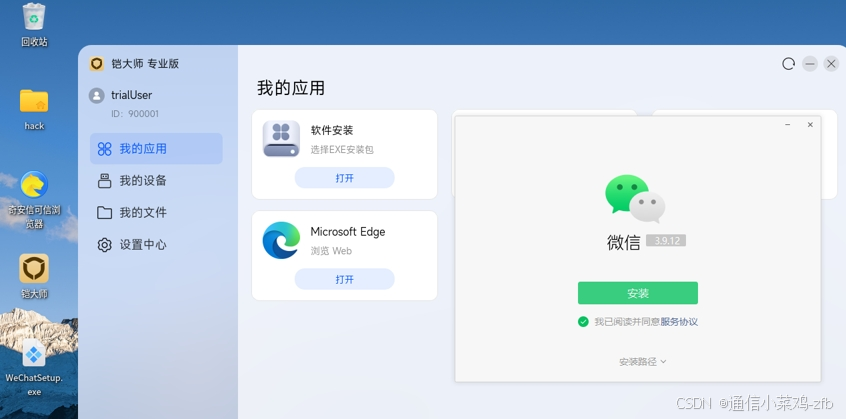Select the 铠大师 desktop shortcut icon
The height and width of the screenshot is (419, 846).
pyautogui.click(x=34, y=269)
